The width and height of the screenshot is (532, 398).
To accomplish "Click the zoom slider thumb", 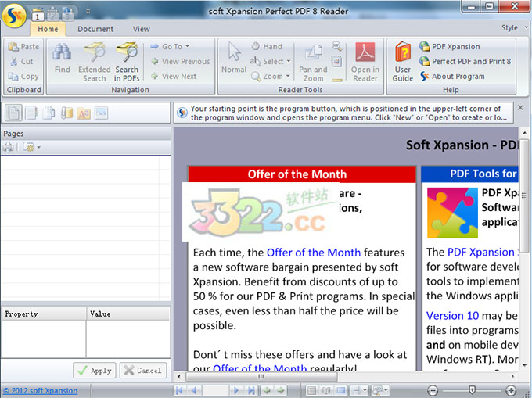I will 472,390.
